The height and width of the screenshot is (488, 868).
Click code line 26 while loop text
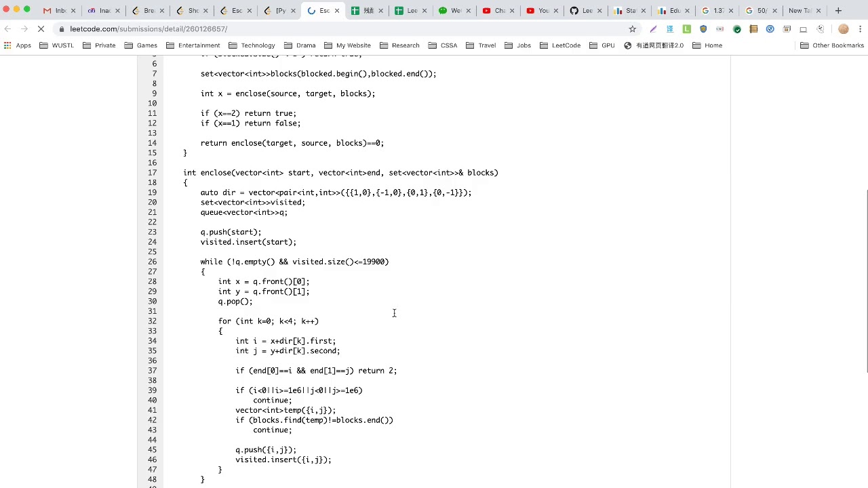point(294,262)
